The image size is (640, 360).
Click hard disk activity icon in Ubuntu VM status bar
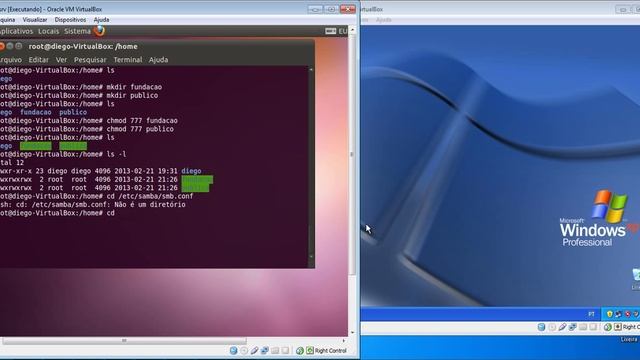pos(233,351)
